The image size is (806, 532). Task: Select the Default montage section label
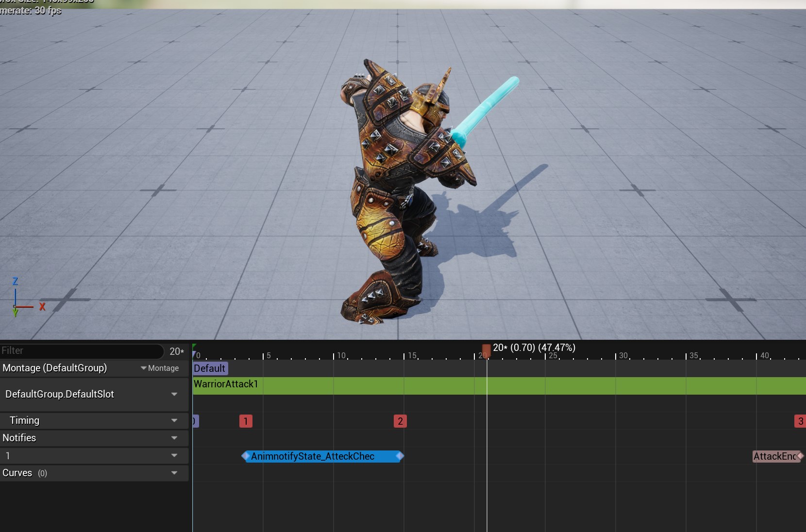pos(210,368)
